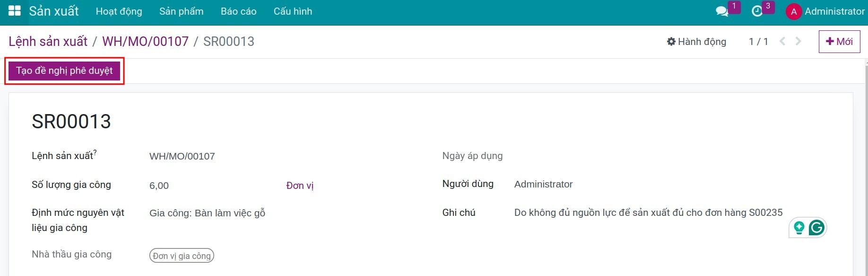
Task: Open the activities clock icon
Action: [x=757, y=11]
